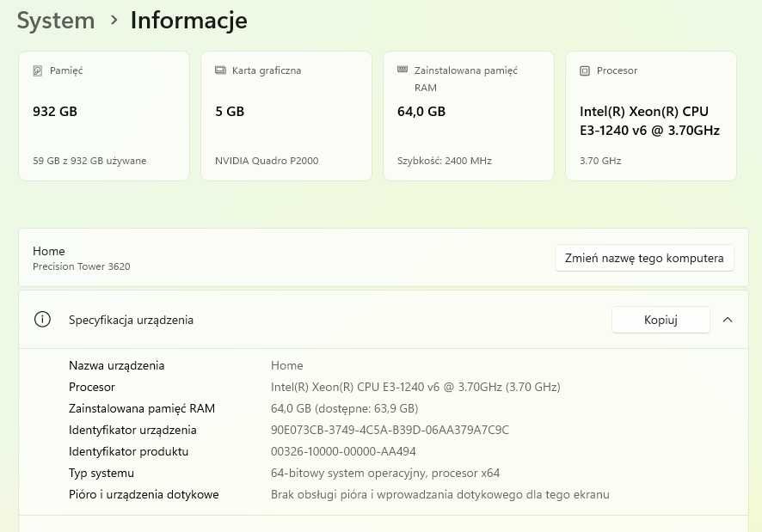Open the Pamięć 932 GB storage card

[x=104, y=116]
